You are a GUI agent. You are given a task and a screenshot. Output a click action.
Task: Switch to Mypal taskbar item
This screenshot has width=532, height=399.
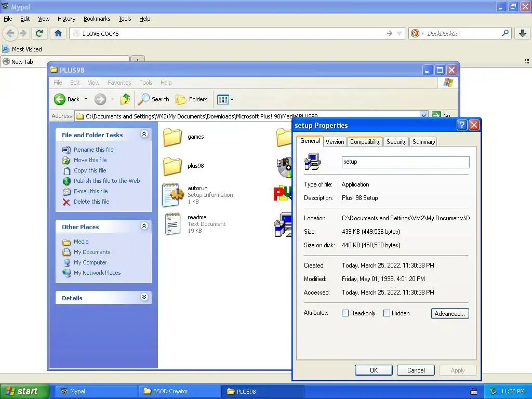click(97, 391)
